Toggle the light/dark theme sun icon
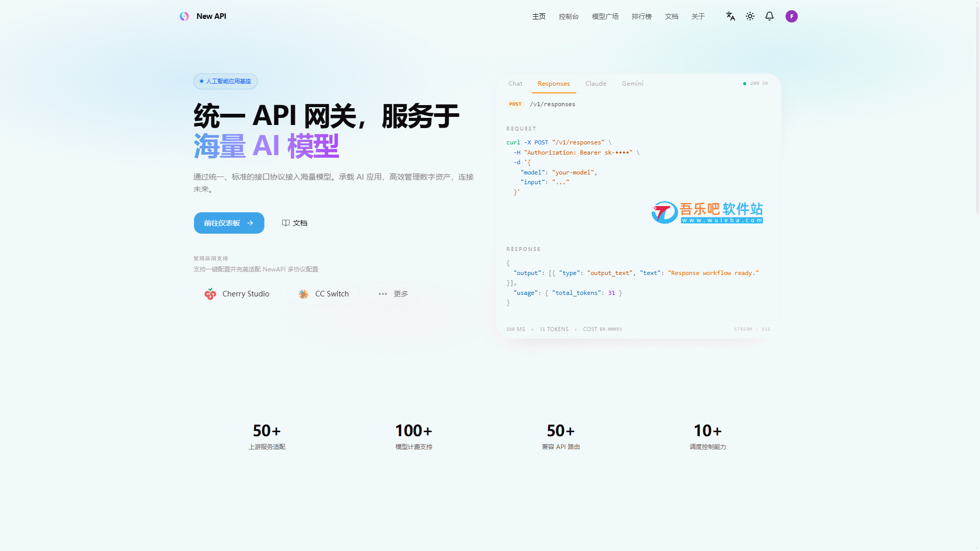Image resolution: width=980 pixels, height=551 pixels. click(x=750, y=16)
